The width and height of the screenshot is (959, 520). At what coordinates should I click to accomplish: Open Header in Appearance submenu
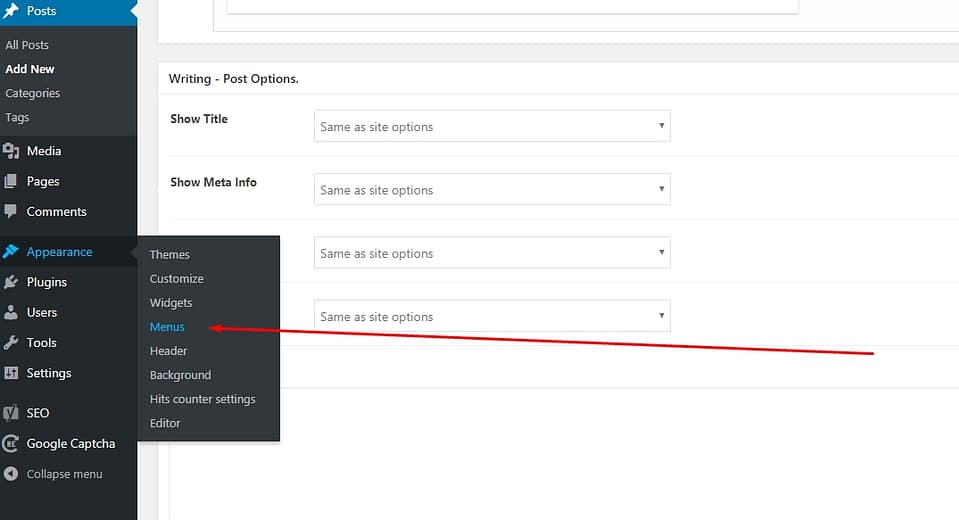(168, 351)
